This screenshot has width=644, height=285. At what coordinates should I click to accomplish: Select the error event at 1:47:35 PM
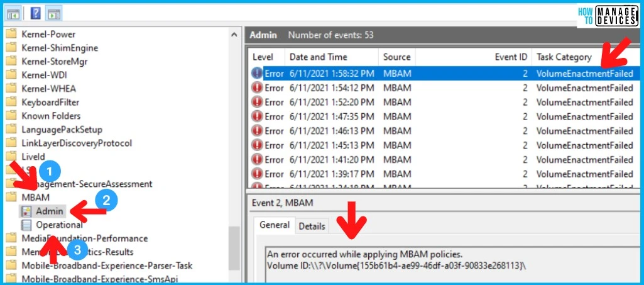click(x=444, y=116)
